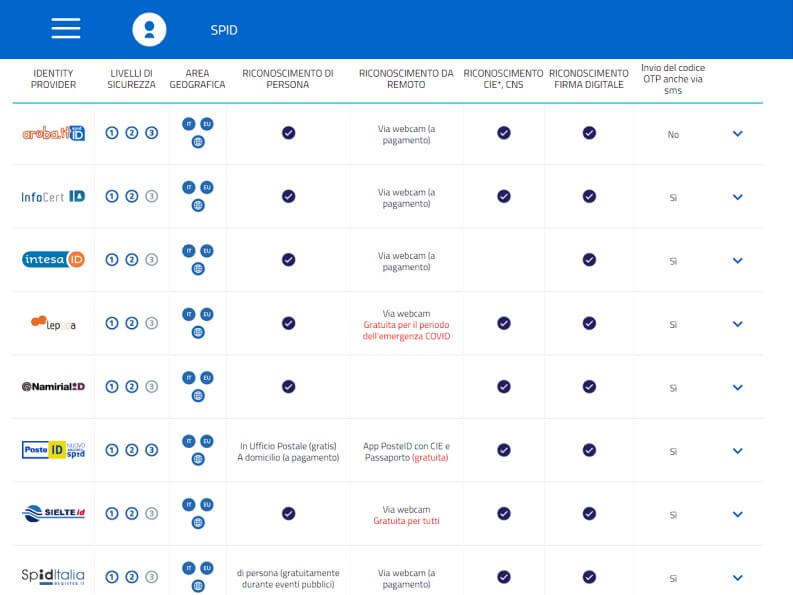The height and width of the screenshot is (595, 793).
Task: Click the IT area badge in Aruba row
Action: [189, 124]
